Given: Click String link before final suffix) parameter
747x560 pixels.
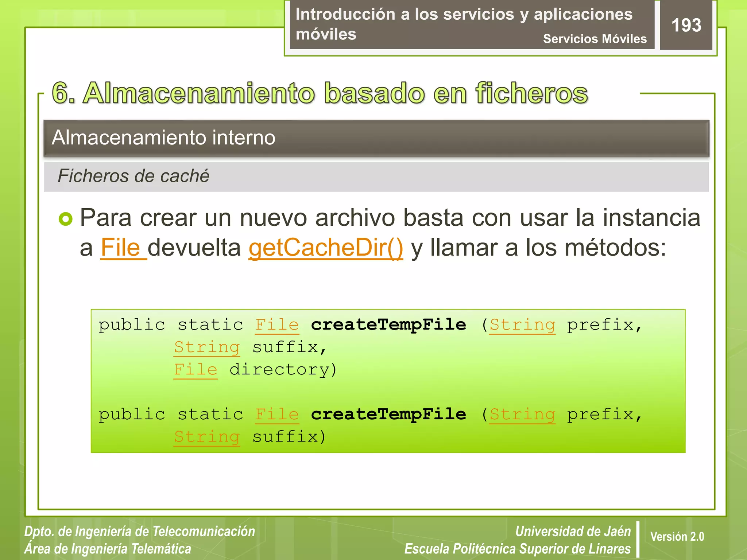Looking at the screenshot, I should tap(207, 437).
